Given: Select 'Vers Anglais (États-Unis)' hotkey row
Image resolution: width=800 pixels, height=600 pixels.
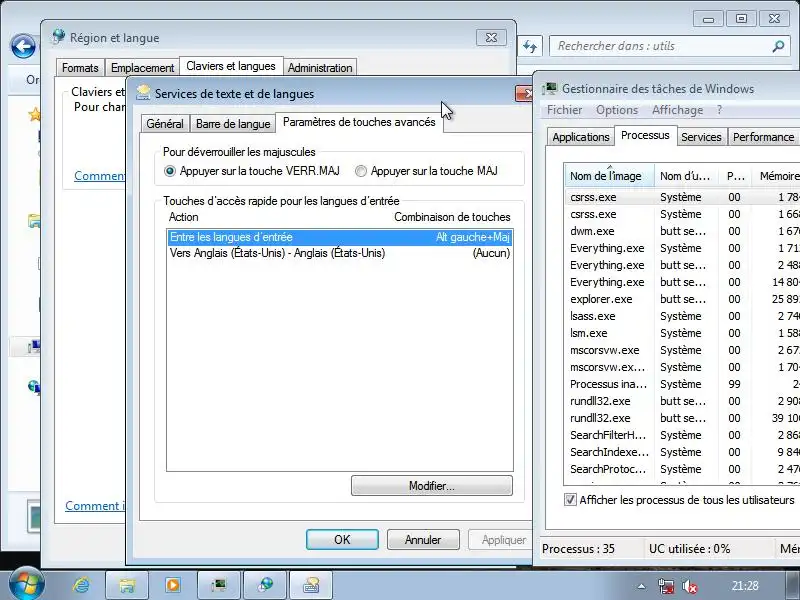Looking at the screenshot, I should click(339, 253).
